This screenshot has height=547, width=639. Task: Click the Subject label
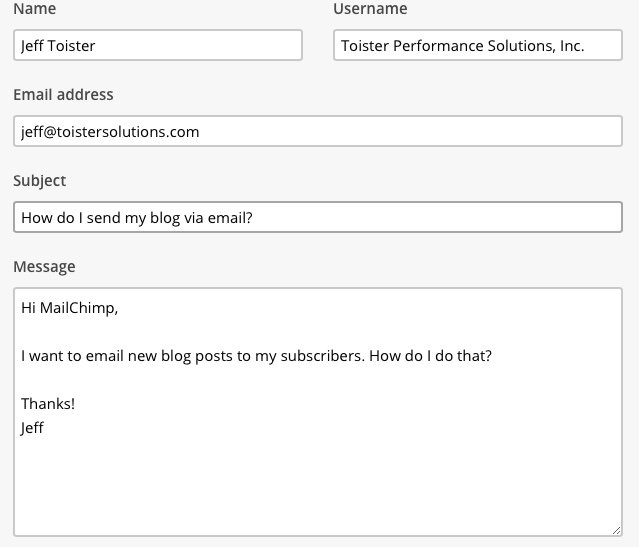40,181
